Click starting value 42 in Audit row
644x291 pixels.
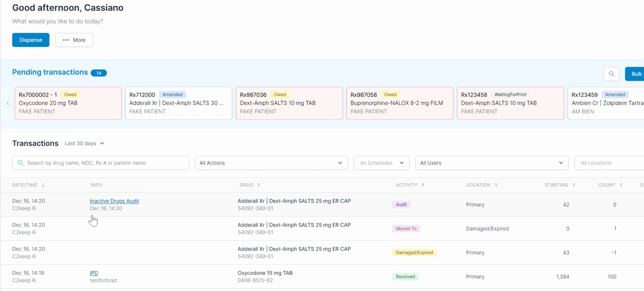point(566,205)
